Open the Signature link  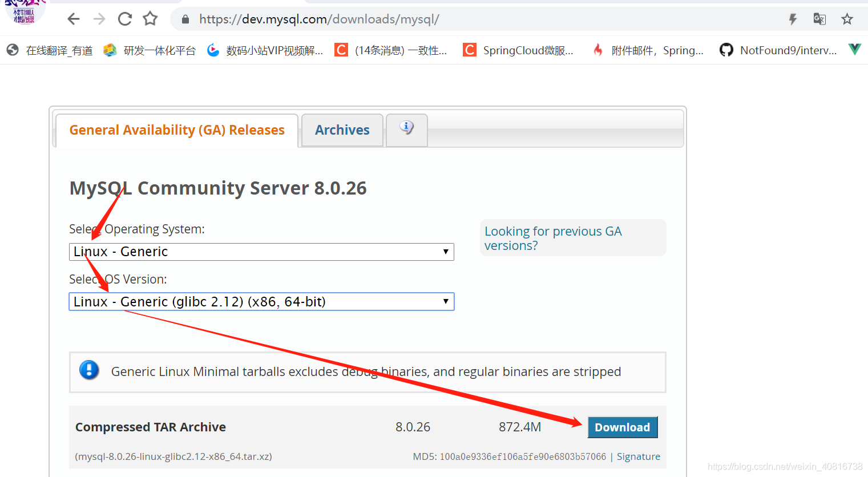click(x=639, y=456)
